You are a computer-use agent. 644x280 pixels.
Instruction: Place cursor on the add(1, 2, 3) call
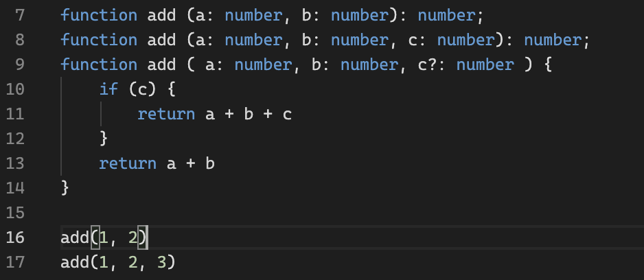(117, 262)
